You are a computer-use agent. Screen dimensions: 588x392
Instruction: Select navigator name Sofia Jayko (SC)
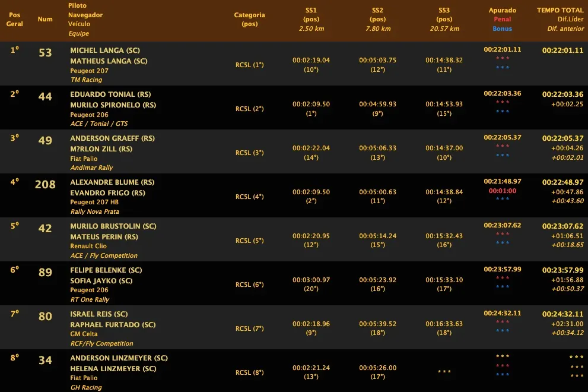[x=101, y=281]
